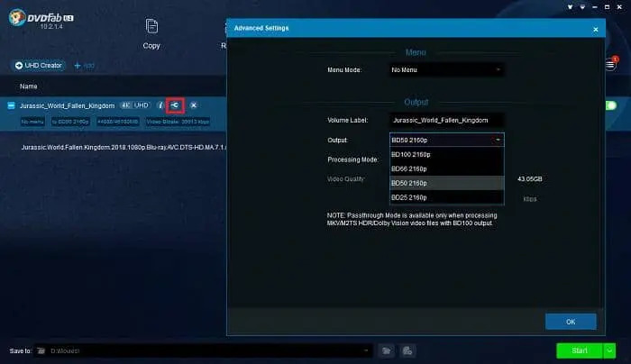Open the Save to path dropdown
The height and width of the screenshot is (364, 631).
pos(366,350)
